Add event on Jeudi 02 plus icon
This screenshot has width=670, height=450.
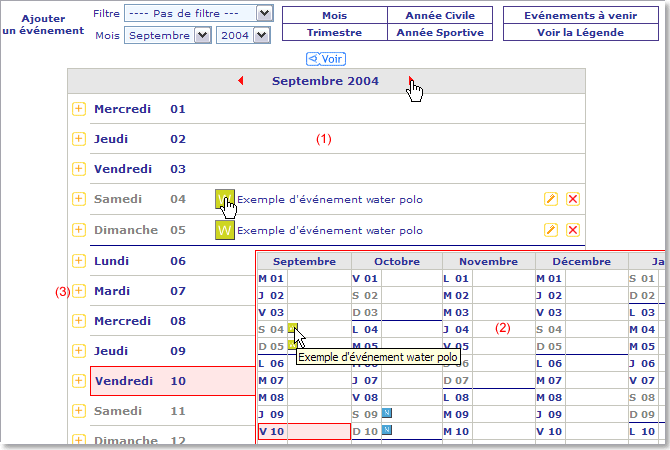[x=79, y=139]
